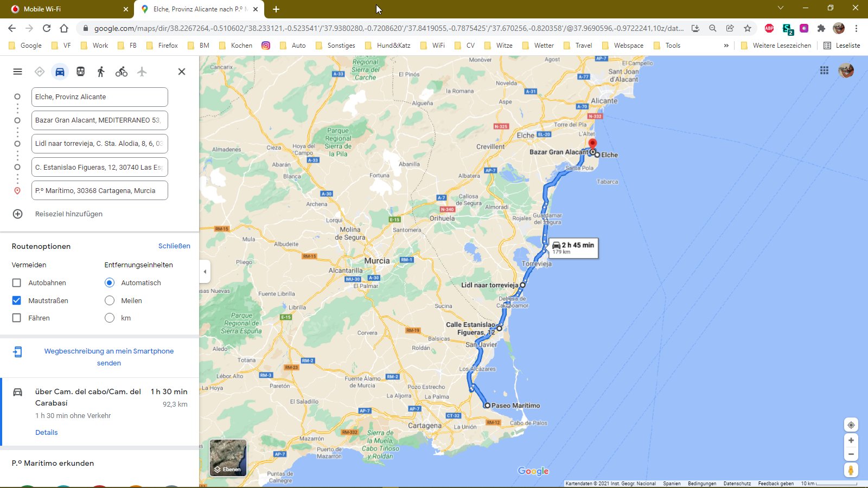Select public transit travel mode
Image resolution: width=868 pixels, height=488 pixels.
(80, 72)
